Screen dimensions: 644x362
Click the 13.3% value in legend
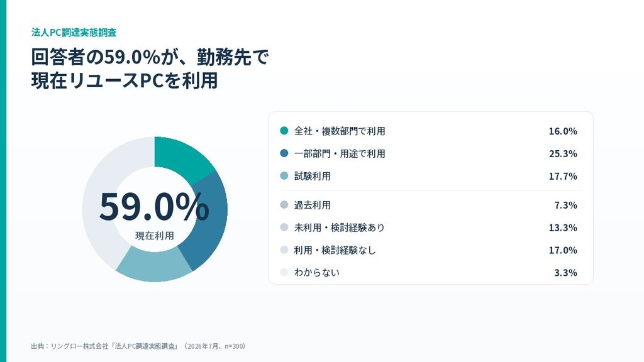pyautogui.click(x=563, y=228)
